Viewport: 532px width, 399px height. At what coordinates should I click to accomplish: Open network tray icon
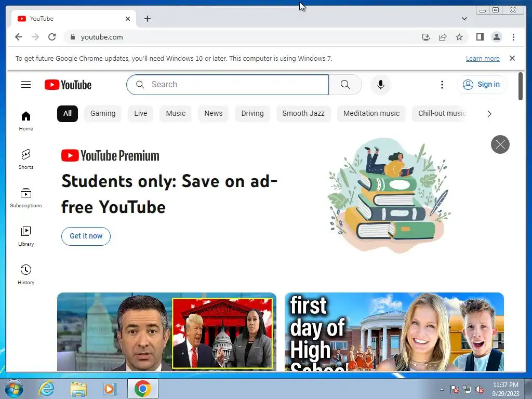coord(467,389)
